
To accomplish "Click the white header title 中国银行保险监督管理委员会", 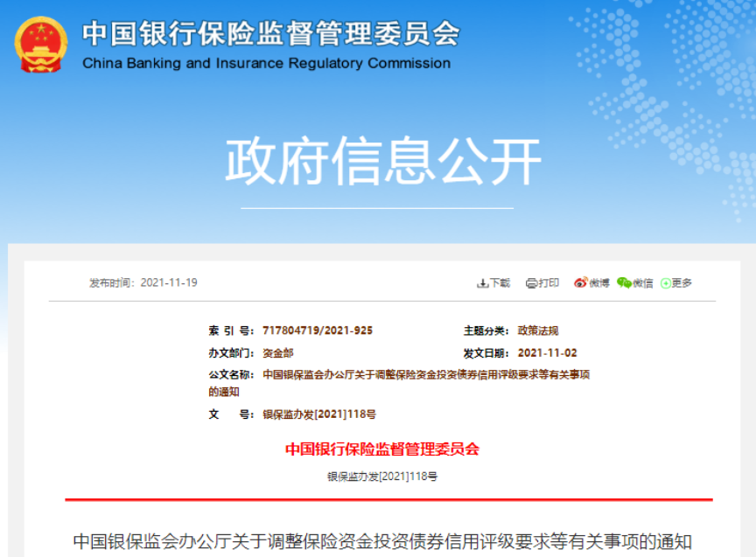I will [x=271, y=34].
